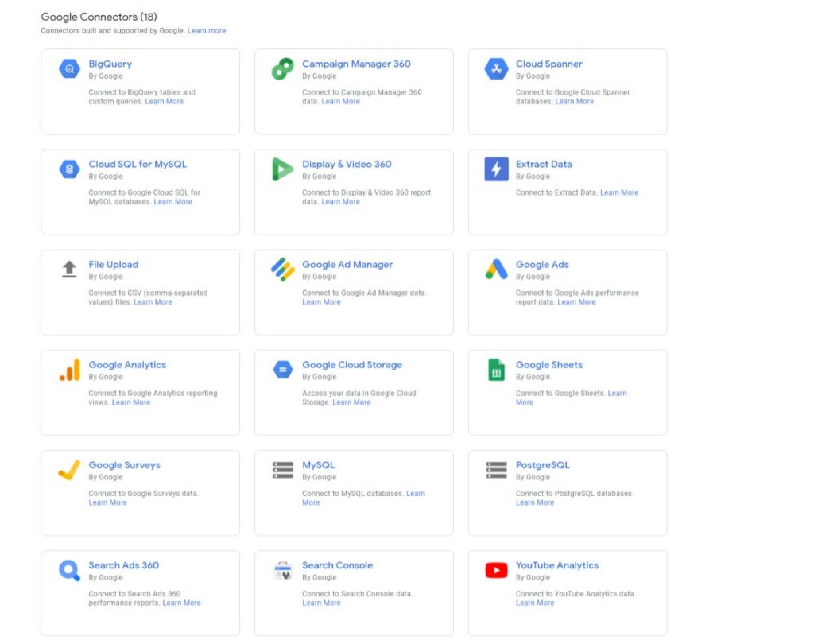Follow Learn More in File Upload card

tap(153, 302)
